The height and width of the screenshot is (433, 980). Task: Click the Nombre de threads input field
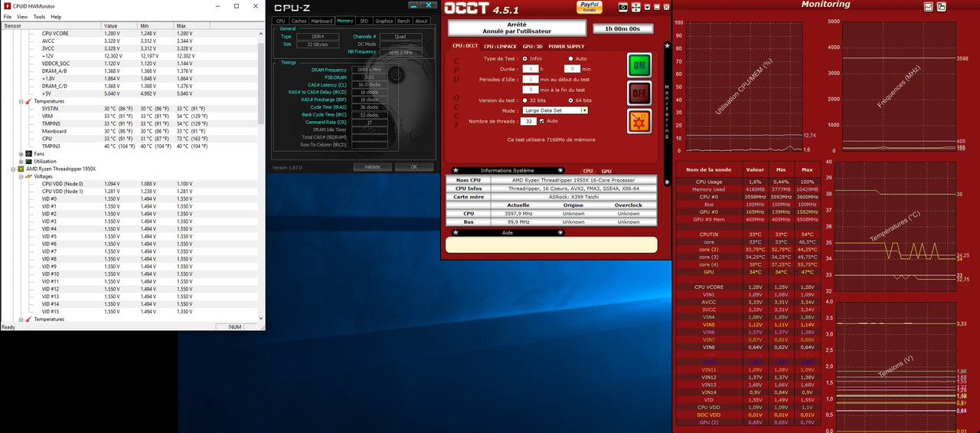point(529,121)
